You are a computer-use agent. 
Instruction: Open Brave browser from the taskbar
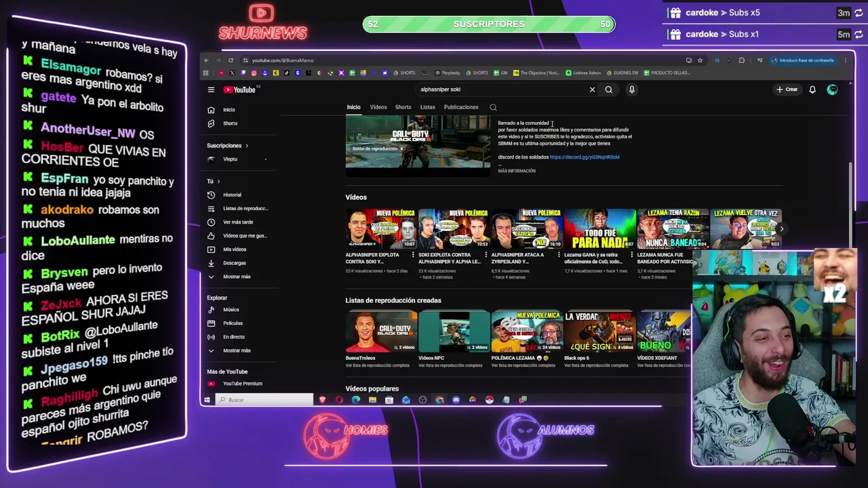[322, 400]
